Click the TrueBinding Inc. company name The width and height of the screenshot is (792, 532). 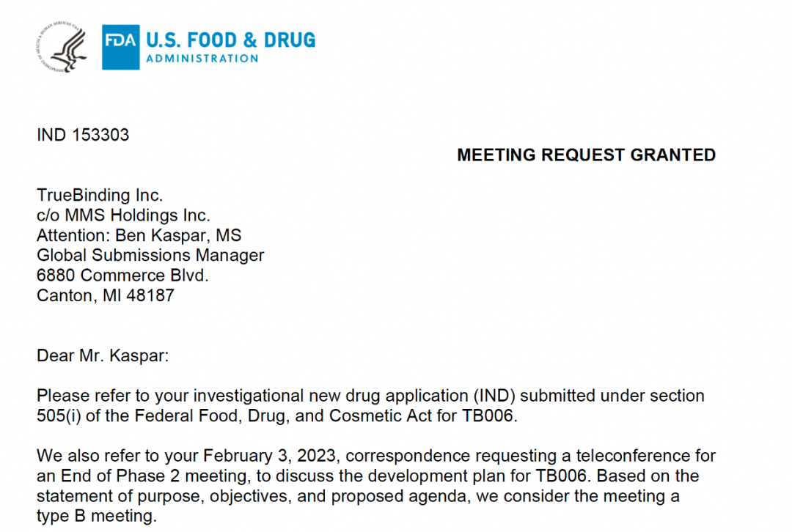tap(100, 196)
